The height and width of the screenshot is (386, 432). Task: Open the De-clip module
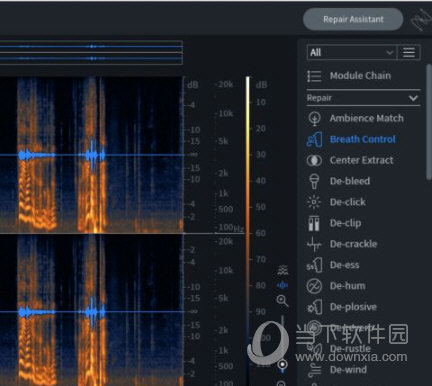tap(334, 223)
